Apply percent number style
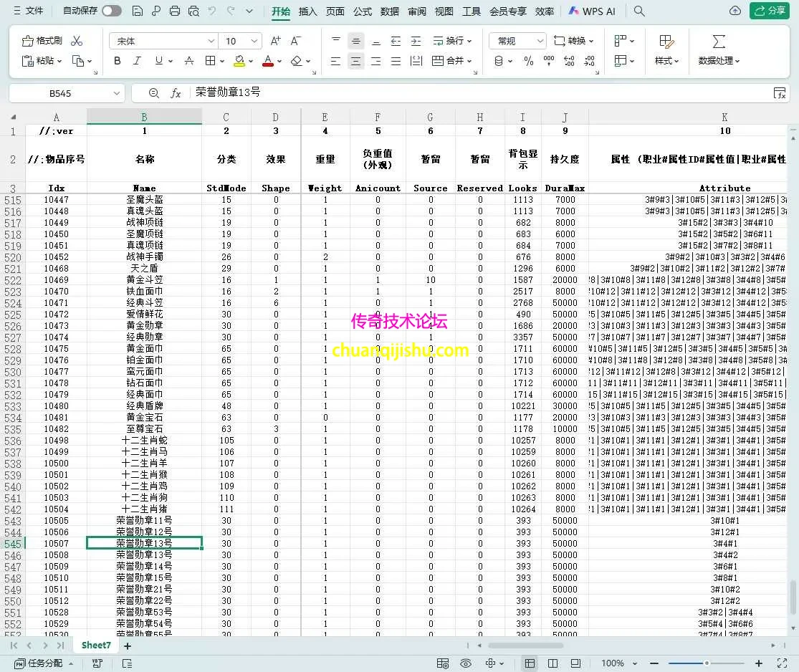The width and height of the screenshot is (799, 672). [x=527, y=61]
